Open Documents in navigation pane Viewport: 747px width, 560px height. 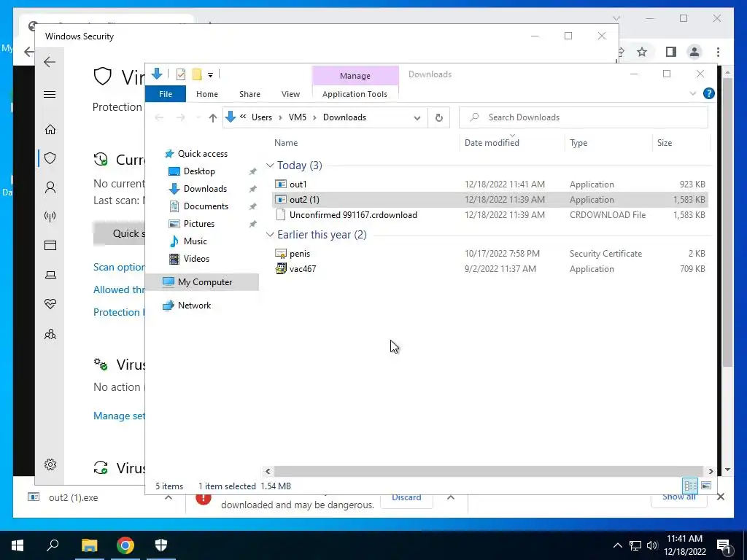click(x=206, y=206)
